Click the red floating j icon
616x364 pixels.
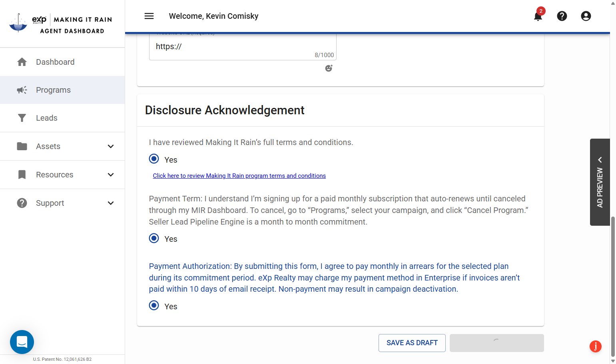pyautogui.click(x=596, y=346)
